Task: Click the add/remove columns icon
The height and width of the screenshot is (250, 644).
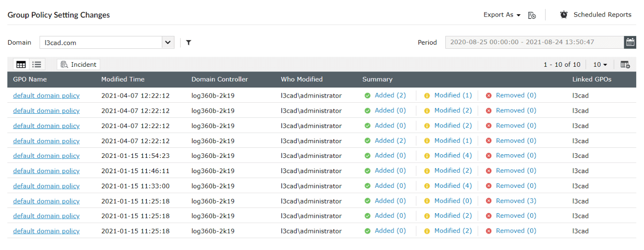Action: (x=625, y=64)
